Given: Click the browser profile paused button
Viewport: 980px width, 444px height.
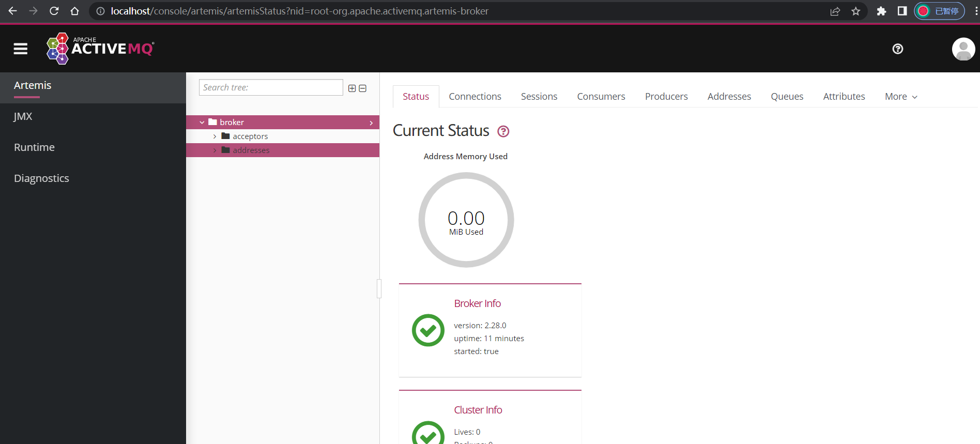Looking at the screenshot, I should (x=939, y=11).
